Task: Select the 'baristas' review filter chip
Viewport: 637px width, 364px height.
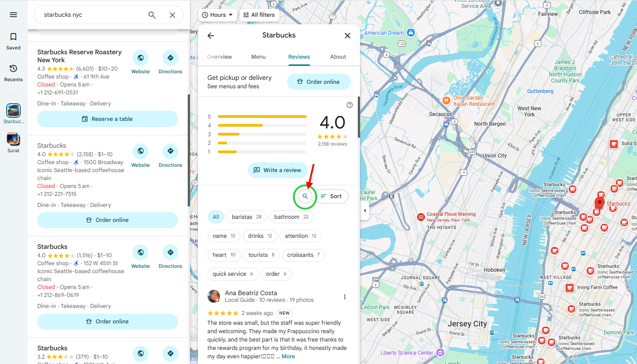Action: click(x=246, y=217)
